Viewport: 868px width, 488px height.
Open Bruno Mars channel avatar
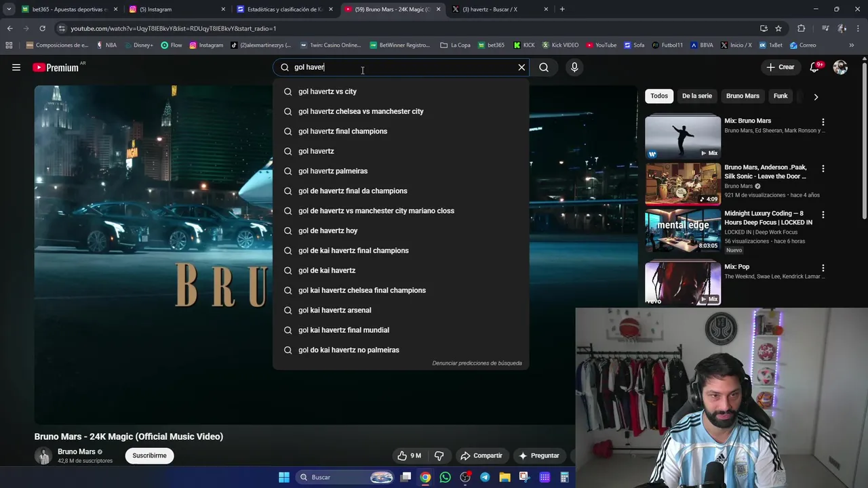pos(43,456)
